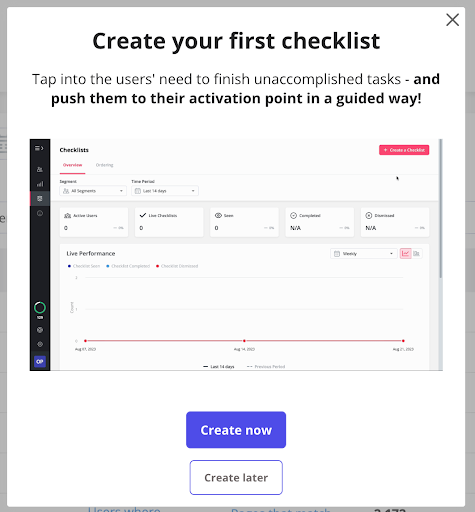Expand the Last 14 days time period dropdown
Screen dimensions: 475x512
(x=165, y=191)
